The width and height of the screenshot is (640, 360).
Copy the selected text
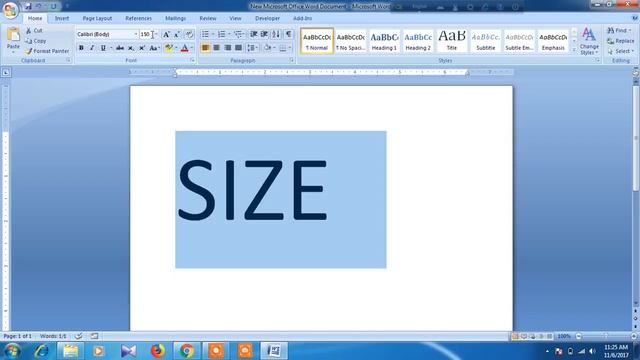click(36, 41)
